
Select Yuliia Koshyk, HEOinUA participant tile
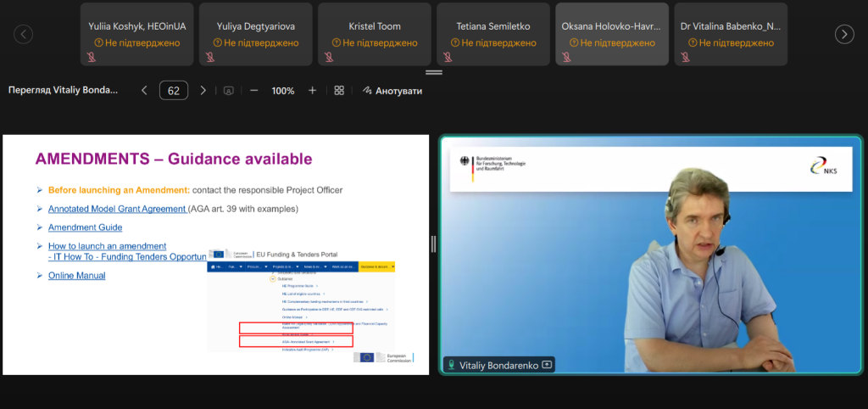137,34
